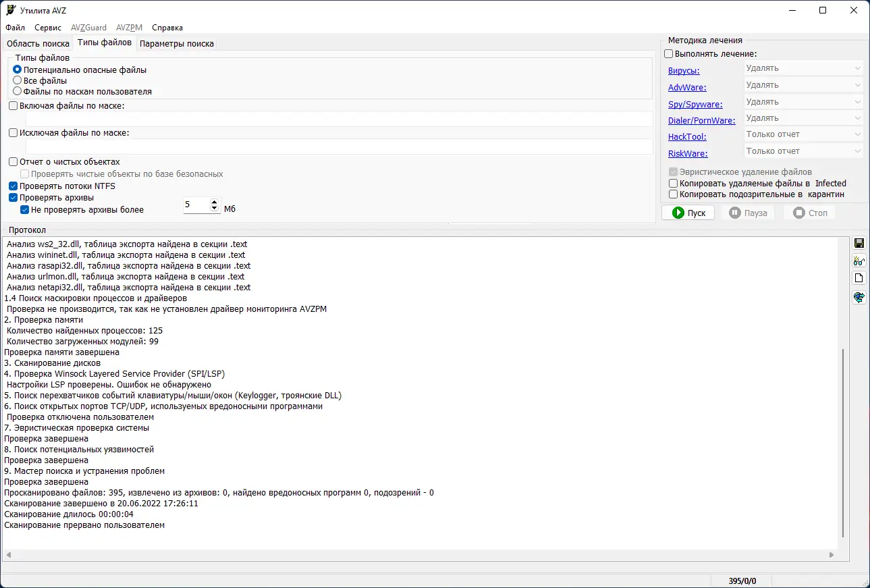870x588 pixels.
Task: Click the AVZ application icon in title bar
Action: pos(10,10)
